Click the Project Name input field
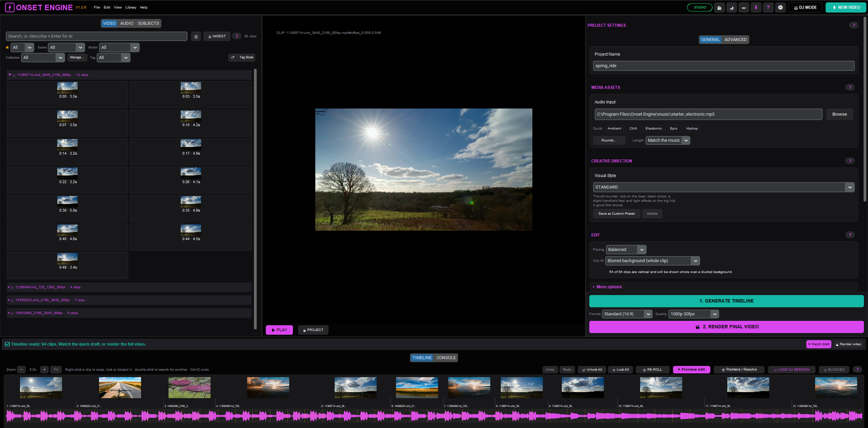868x428 pixels. (x=723, y=66)
